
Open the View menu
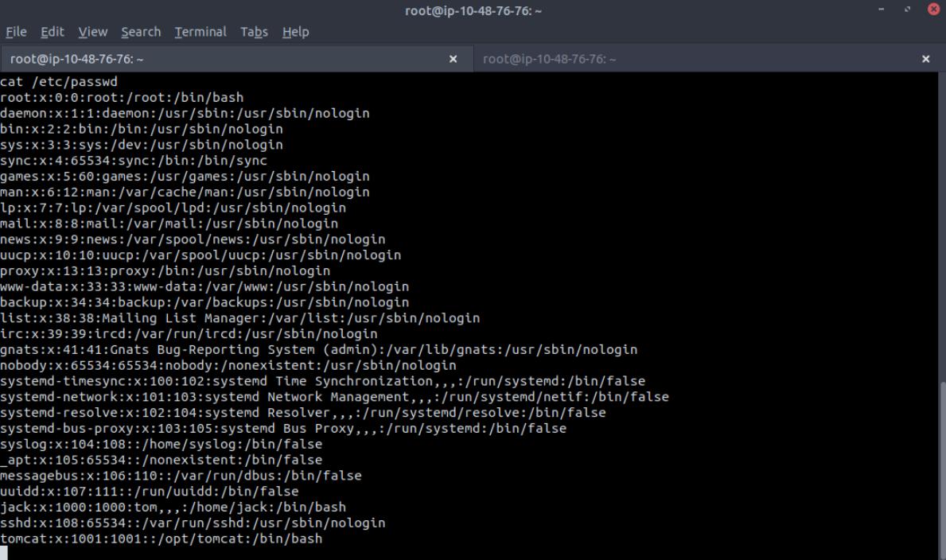point(92,32)
